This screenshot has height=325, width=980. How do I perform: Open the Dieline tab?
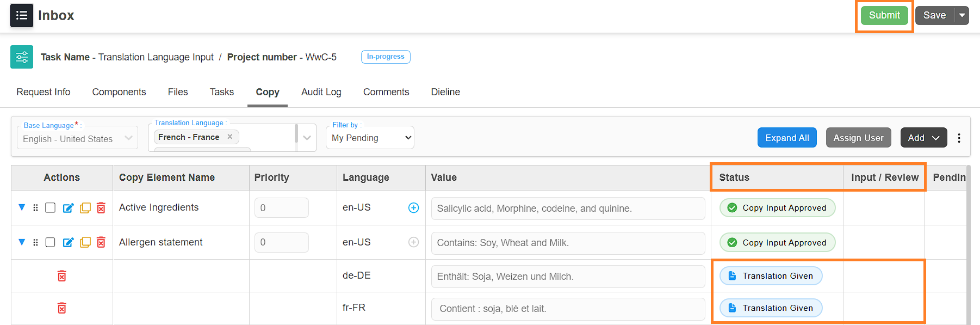(x=445, y=92)
